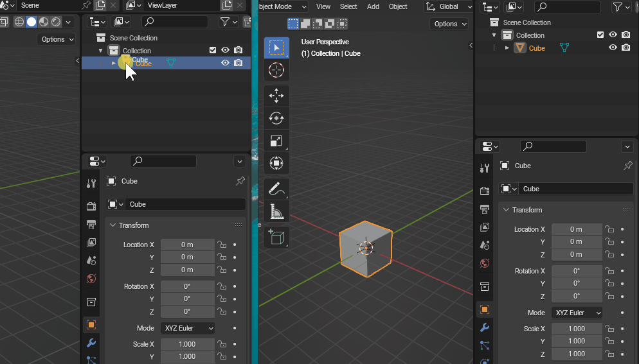The width and height of the screenshot is (639, 364).
Task: Toggle Location X lock in right properties panel
Action: tap(609, 229)
